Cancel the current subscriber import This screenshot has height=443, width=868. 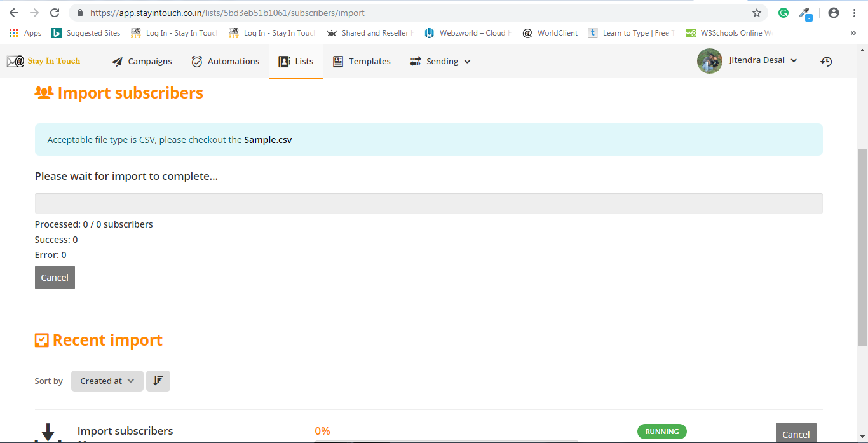pyautogui.click(x=55, y=277)
